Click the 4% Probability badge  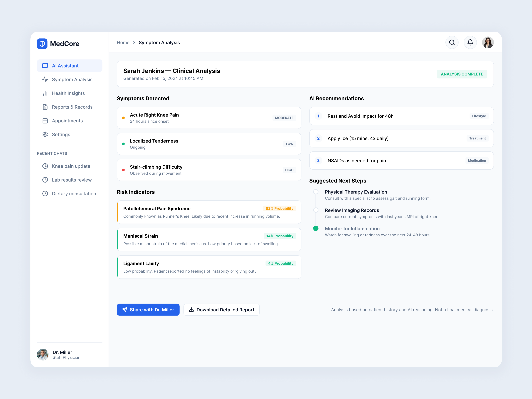(281, 263)
